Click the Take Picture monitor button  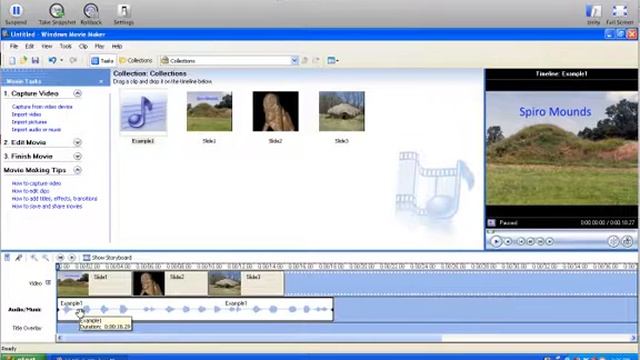(627, 242)
